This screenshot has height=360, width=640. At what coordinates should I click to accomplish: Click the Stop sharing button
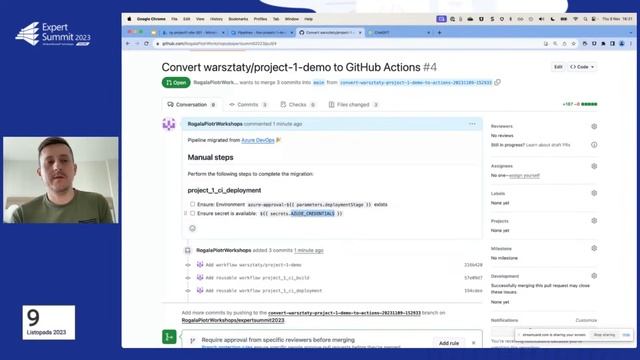604,335
